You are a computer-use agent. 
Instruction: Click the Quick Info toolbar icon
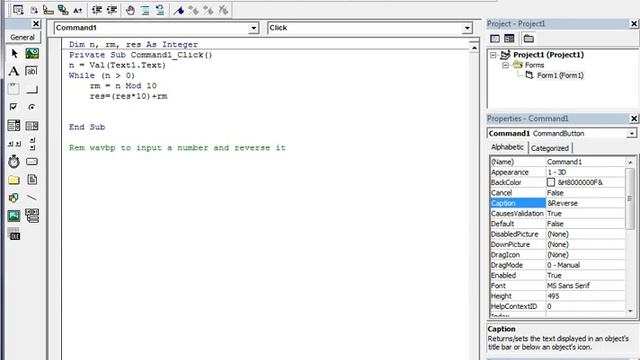pyautogui.click(x=48, y=10)
